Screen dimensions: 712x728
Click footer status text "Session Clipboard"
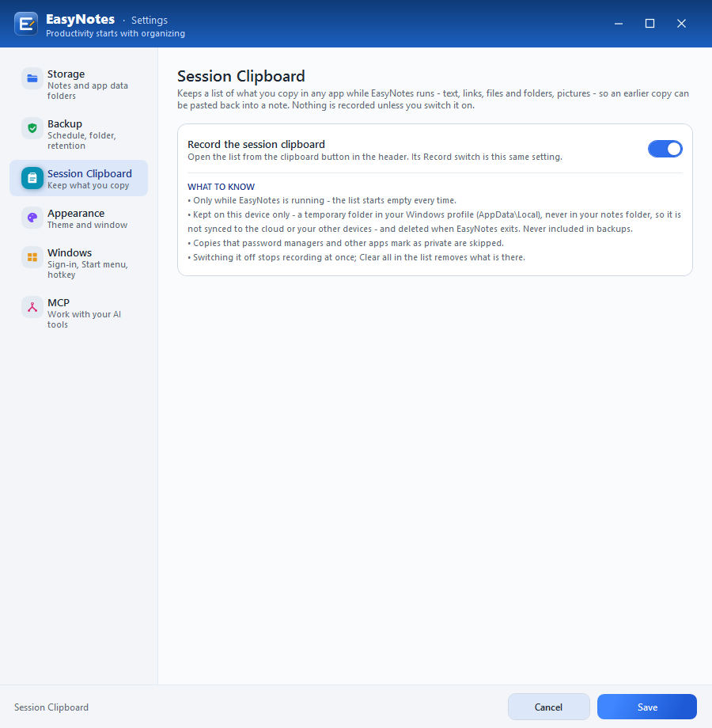[x=51, y=707]
